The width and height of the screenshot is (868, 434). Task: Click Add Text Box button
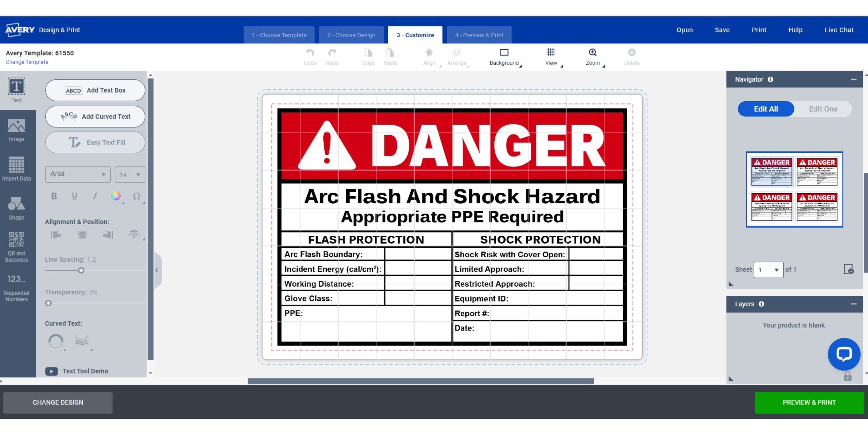95,90
